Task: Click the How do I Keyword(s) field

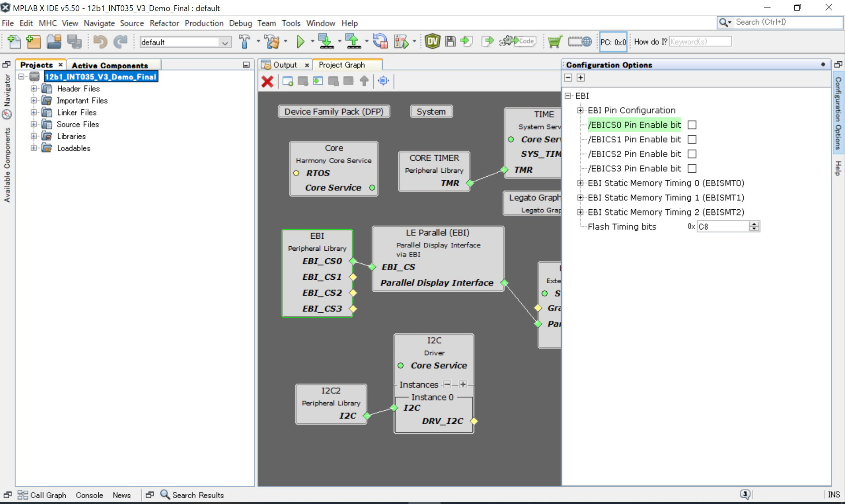Action: (700, 41)
